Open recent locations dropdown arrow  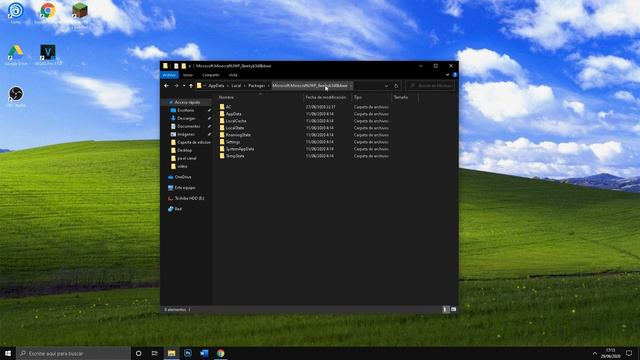click(x=184, y=86)
